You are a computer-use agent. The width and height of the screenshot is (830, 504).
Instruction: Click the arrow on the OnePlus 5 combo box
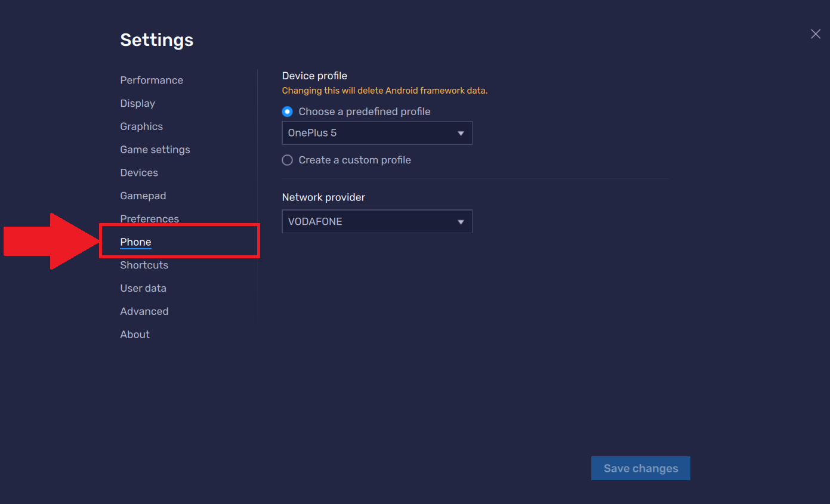tap(461, 133)
